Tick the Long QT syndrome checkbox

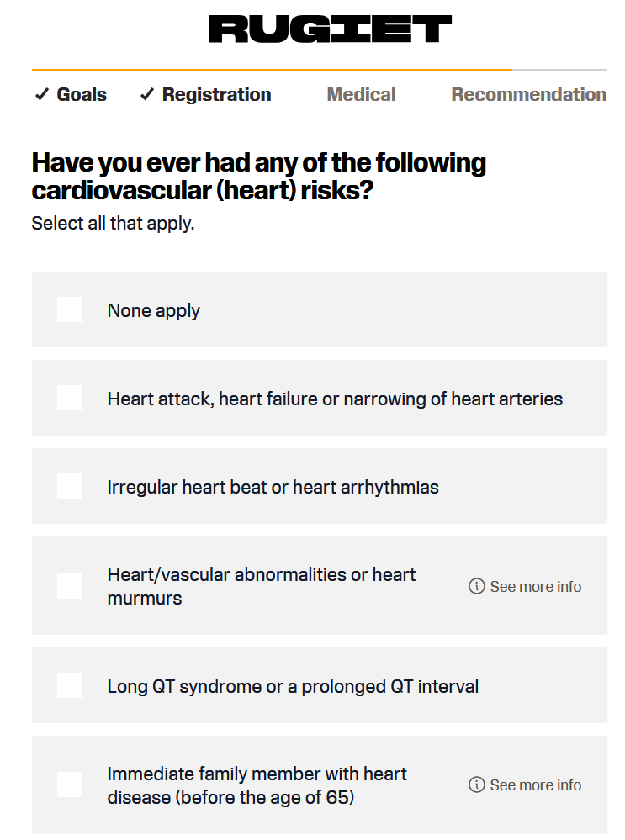70,685
